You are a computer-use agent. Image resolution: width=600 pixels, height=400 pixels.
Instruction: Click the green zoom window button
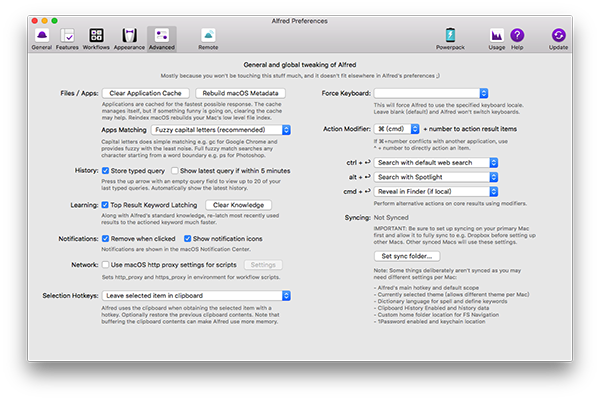(54, 21)
